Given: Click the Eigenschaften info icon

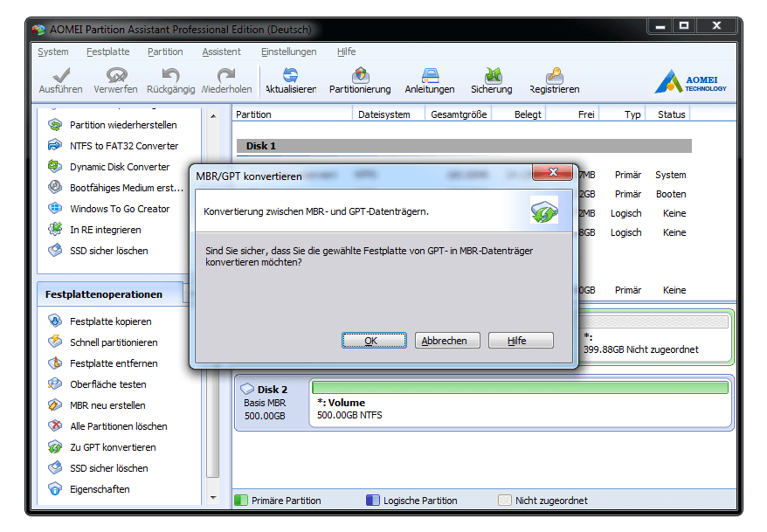Looking at the screenshot, I should [55, 489].
